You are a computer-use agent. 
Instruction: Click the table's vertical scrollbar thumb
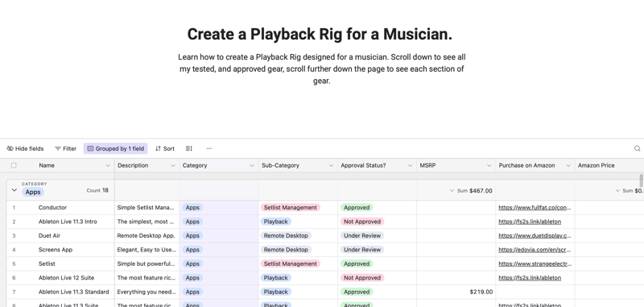click(x=641, y=180)
